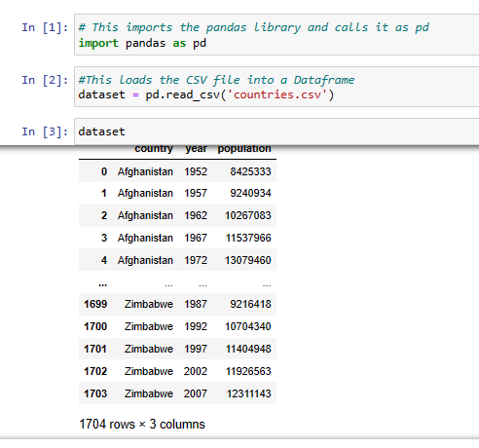Select year cell 1967
This screenshot has width=479, height=448.
pyautogui.click(x=196, y=238)
